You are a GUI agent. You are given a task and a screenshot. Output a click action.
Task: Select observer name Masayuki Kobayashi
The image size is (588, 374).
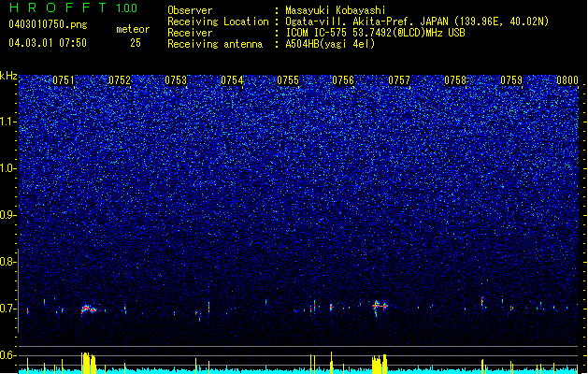[335, 10]
